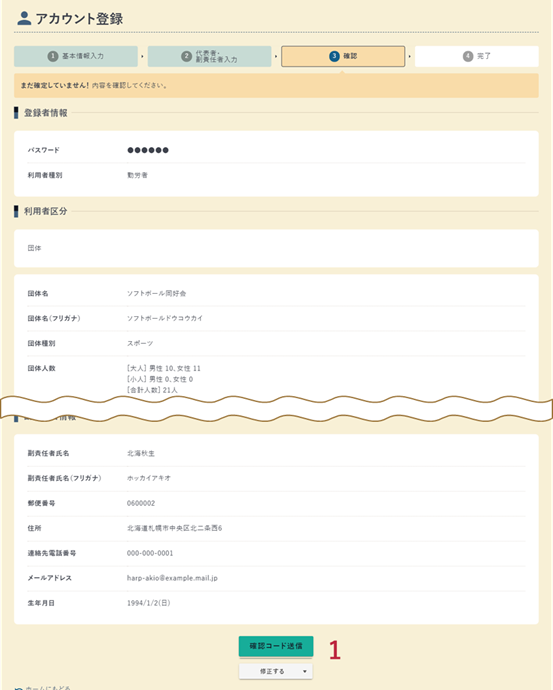
Task: Click the 利用者区分 section heading
Action: (x=45, y=211)
